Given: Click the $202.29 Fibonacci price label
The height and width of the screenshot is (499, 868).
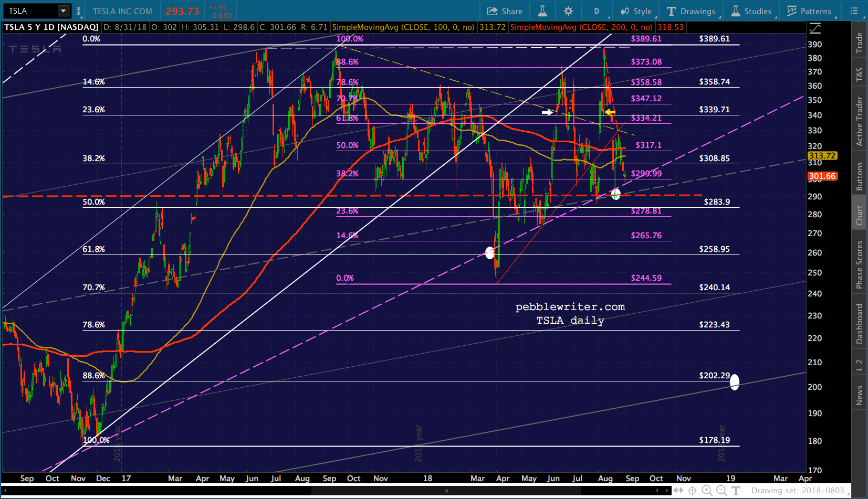Looking at the screenshot, I should 714,376.
